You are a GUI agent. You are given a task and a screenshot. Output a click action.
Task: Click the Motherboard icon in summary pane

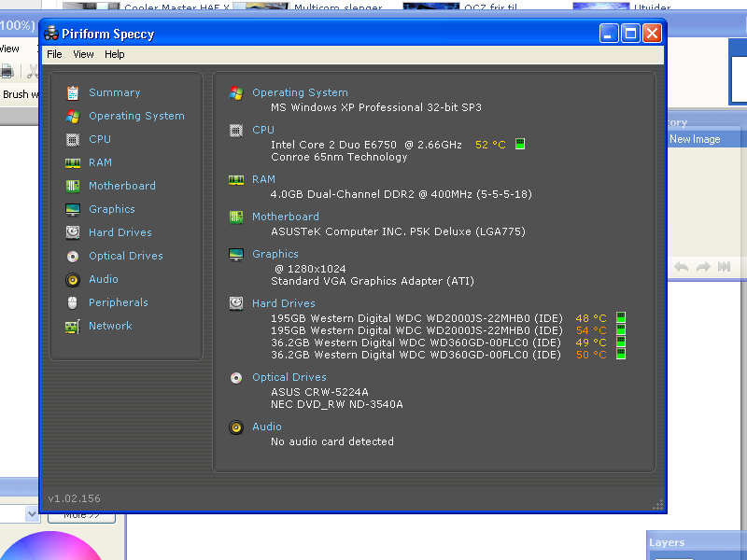tap(236, 217)
